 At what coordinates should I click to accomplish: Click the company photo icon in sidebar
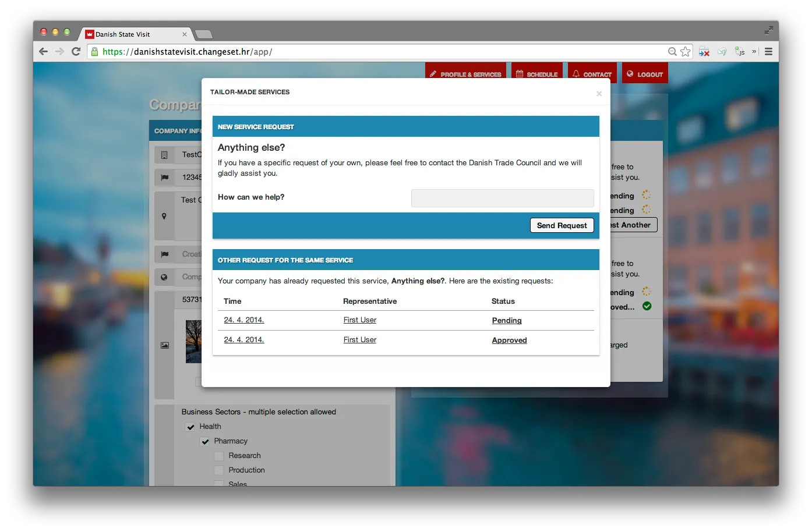pyautogui.click(x=164, y=345)
